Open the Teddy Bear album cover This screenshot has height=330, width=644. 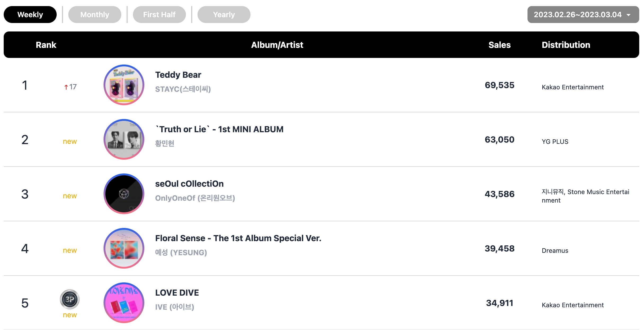click(x=124, y=85)
